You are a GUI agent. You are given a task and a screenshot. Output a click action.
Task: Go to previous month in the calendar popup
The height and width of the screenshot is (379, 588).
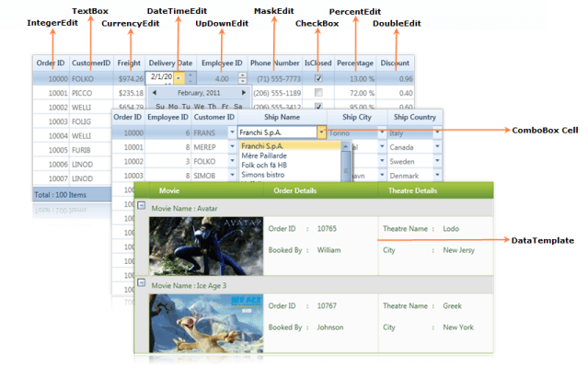[154, 93]
